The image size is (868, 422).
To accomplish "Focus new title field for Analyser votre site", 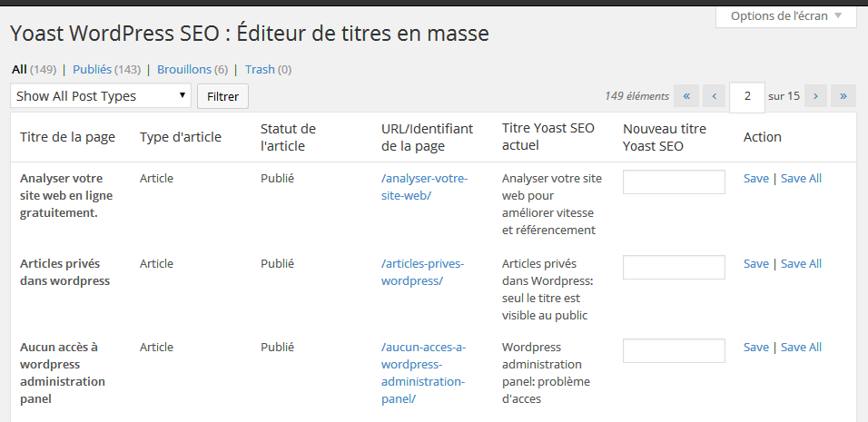I will (674, 182).
